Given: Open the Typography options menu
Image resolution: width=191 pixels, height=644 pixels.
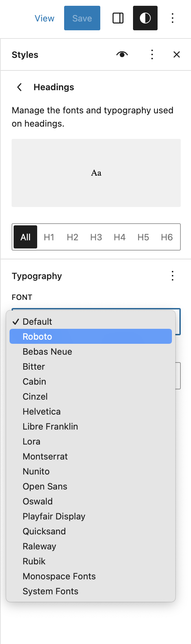Looking at the screenshot, I should pyautogui.click(x=173, y=276).
